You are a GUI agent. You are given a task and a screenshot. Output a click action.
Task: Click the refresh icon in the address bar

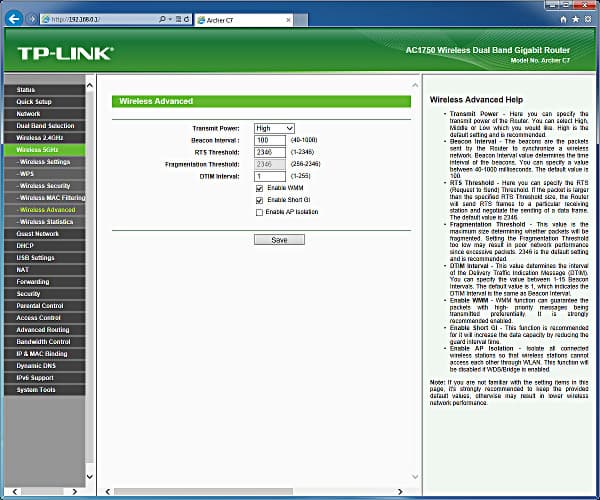(x=187, y=19)
